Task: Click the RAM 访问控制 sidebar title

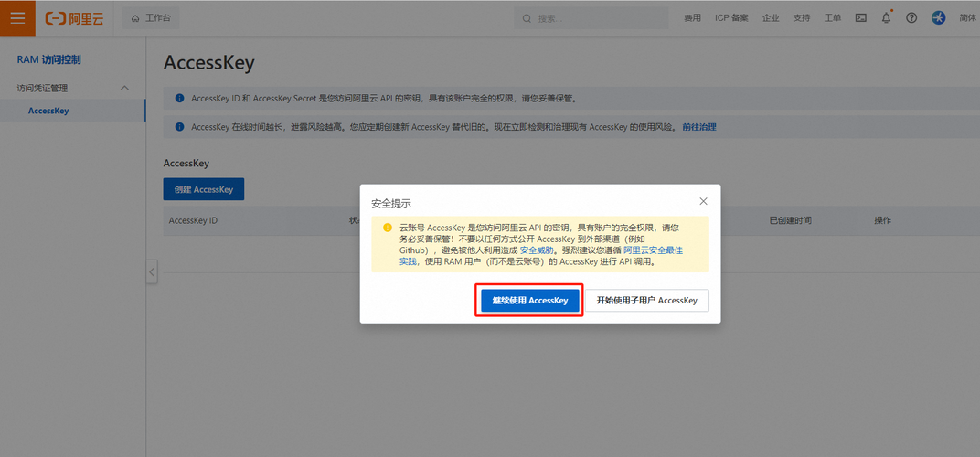Action: point(48,60)
